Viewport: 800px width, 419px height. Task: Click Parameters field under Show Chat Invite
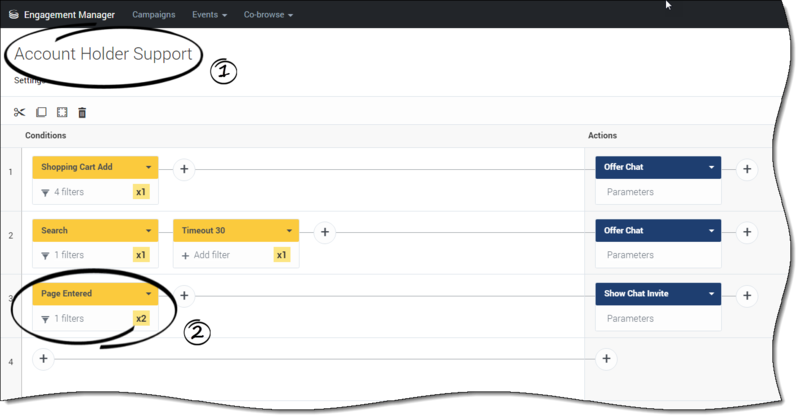657,318
